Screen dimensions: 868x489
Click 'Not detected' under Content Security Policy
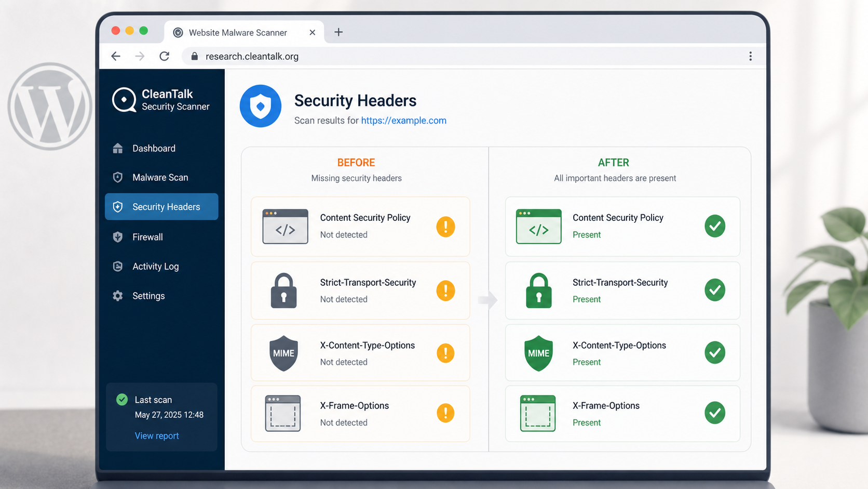click(344, 235)
